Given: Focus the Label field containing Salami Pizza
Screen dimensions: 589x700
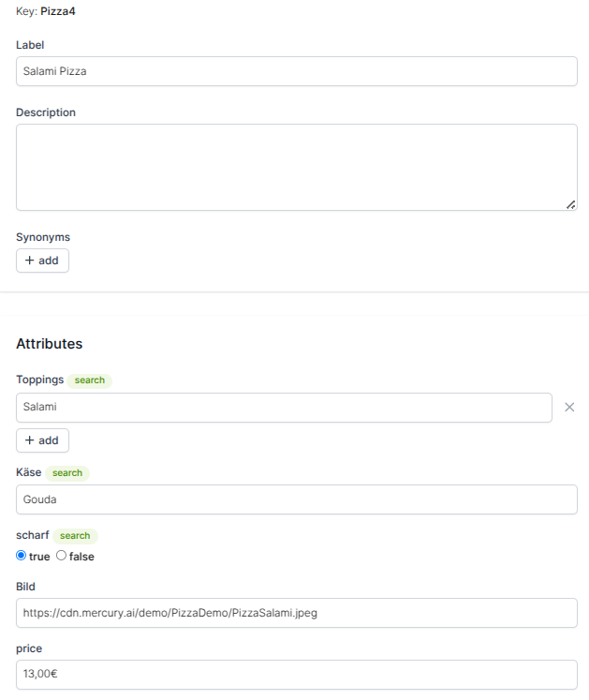Looking at the screenshot, I should pyautogui.click(x=297, y=71).
